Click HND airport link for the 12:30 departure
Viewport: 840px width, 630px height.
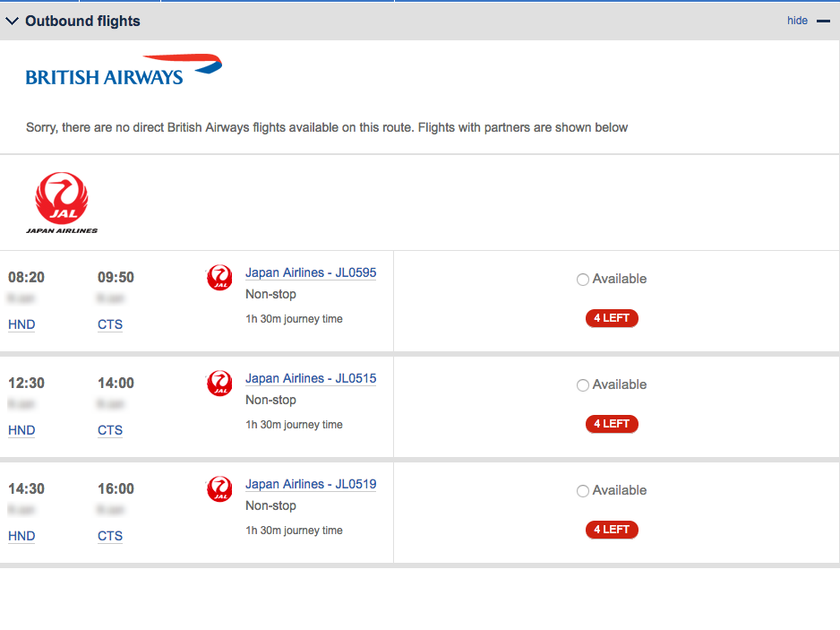pyautogui.click(x=21, y=430)
